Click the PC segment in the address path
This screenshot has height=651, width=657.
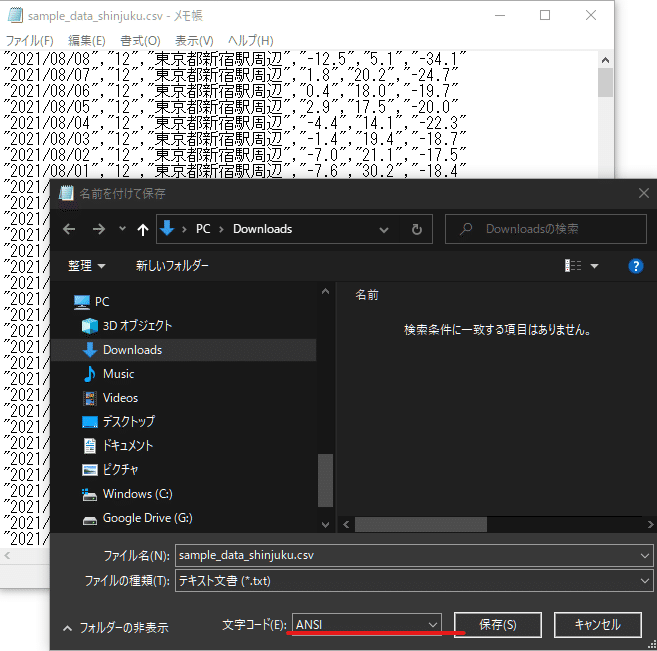tap(203, 229)
